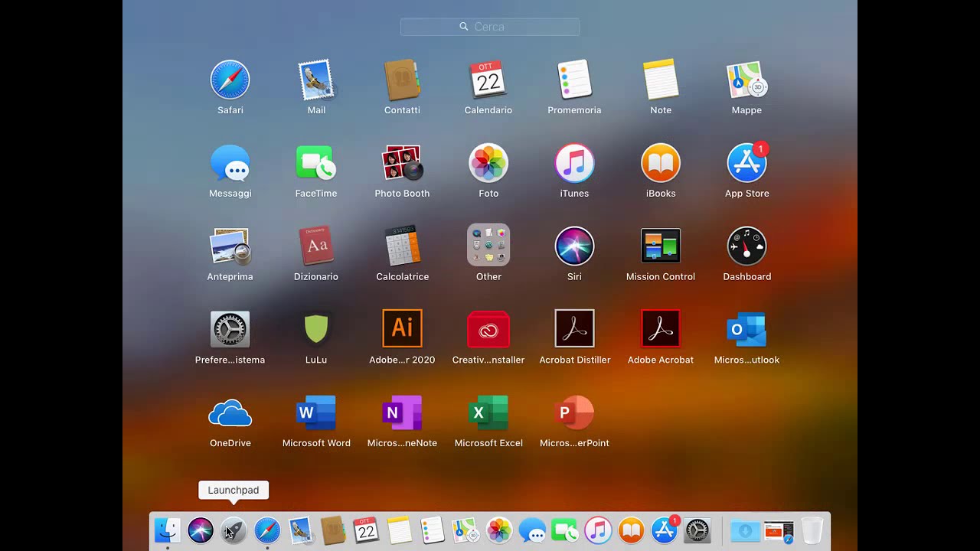
Task: Click minimized Safari window thumbnail in Dock
Action: [779, 530]
